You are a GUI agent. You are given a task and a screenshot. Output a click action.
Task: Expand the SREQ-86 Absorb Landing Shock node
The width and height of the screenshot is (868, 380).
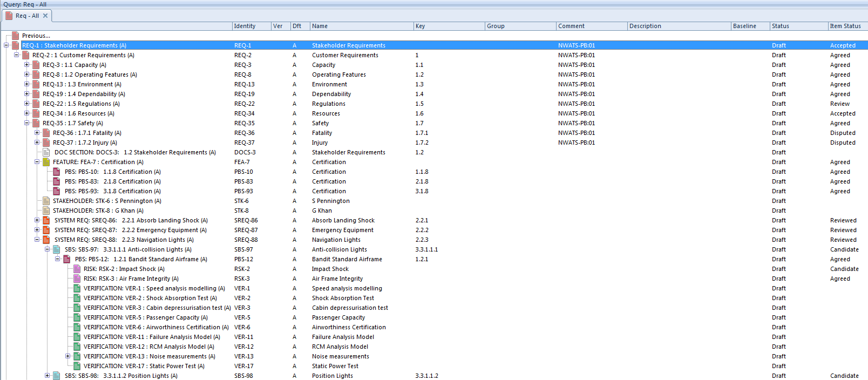(37, 220)
